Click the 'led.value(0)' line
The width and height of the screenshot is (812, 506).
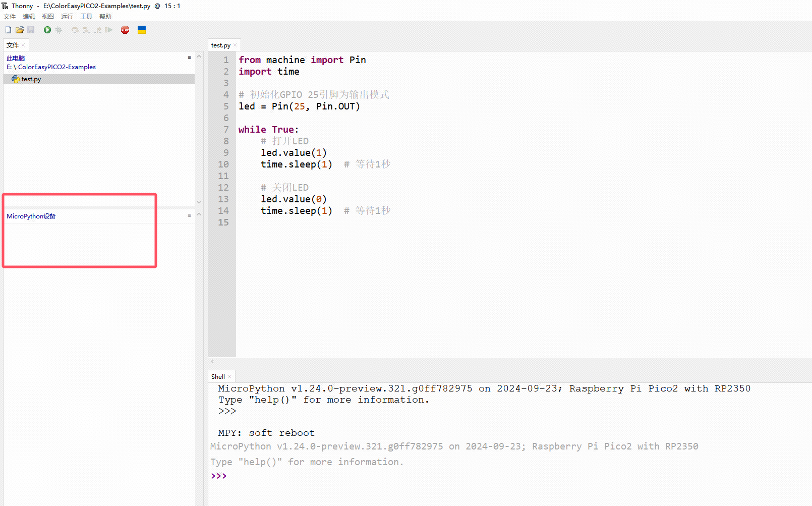point(294,199)
